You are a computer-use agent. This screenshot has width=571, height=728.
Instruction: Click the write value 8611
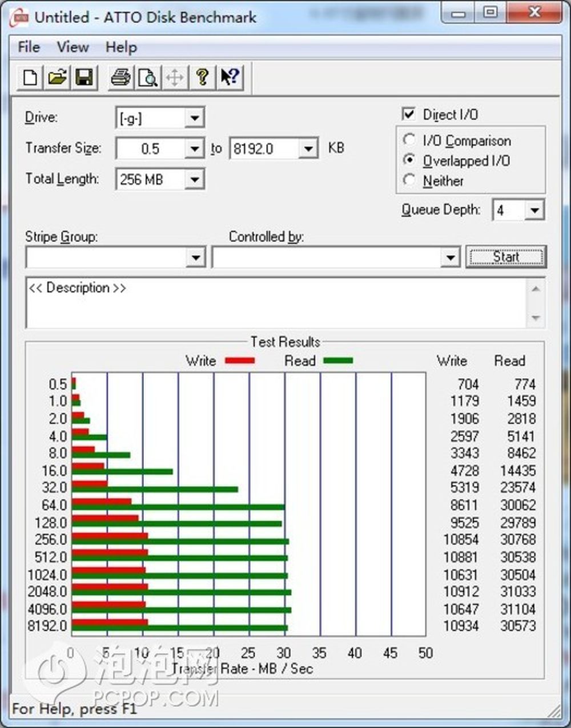click(464, 505)
